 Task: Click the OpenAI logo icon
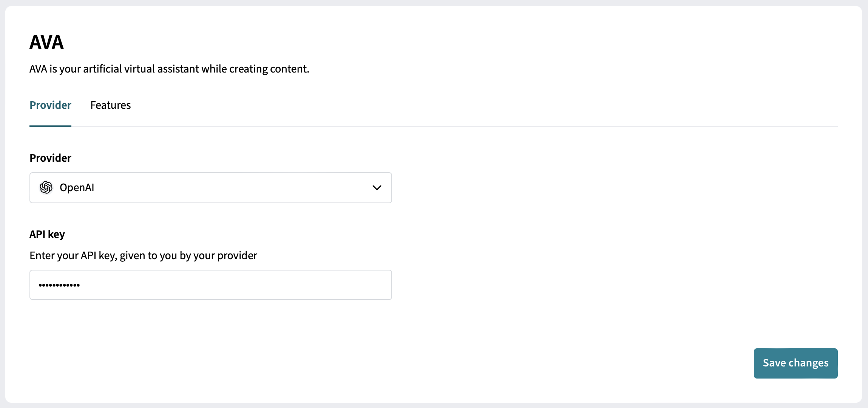[x=46, y=187]
